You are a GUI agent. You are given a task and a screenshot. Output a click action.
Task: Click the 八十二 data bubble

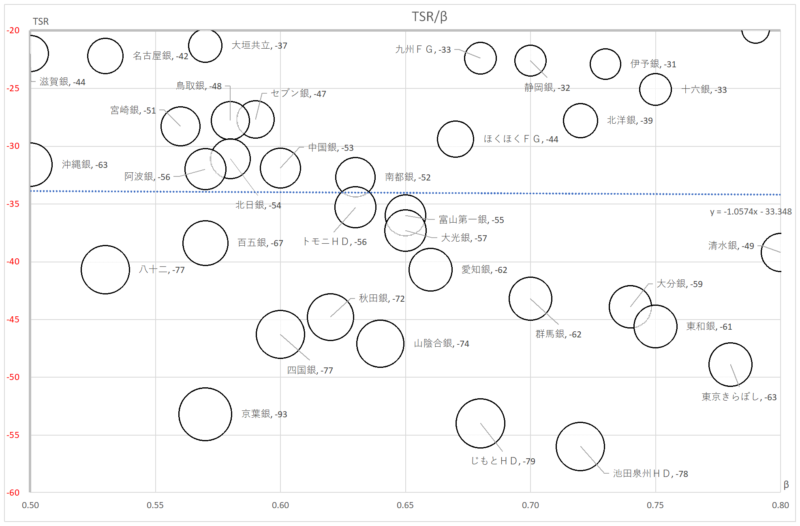(x=106, y=270)
